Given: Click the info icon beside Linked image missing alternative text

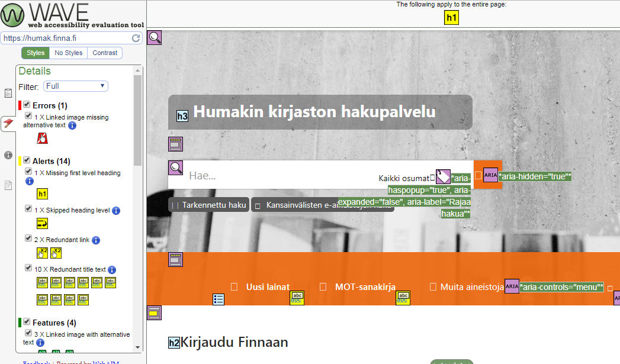Looking at the screenshot, I should point(72,125).
